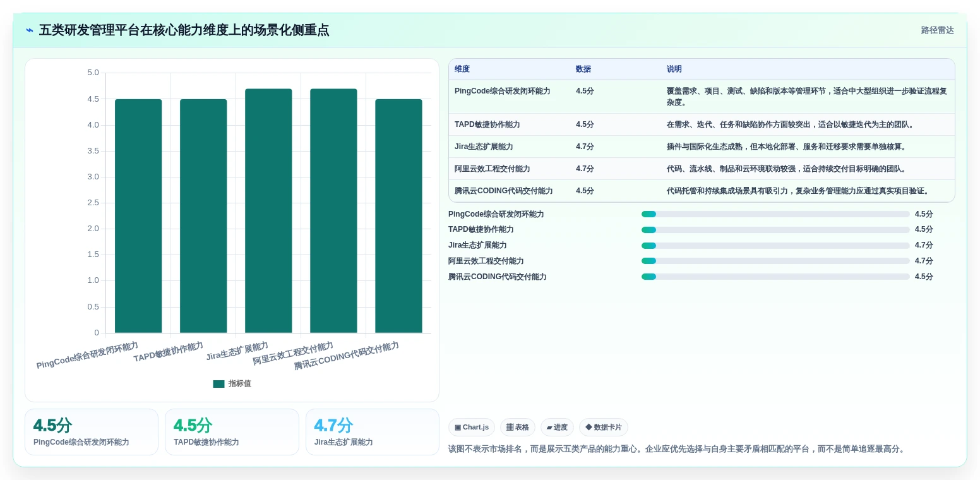Click the TAPD敏捷协作能力 x-axis label
The width and height of the screenshot is (980, 480).
169,352
